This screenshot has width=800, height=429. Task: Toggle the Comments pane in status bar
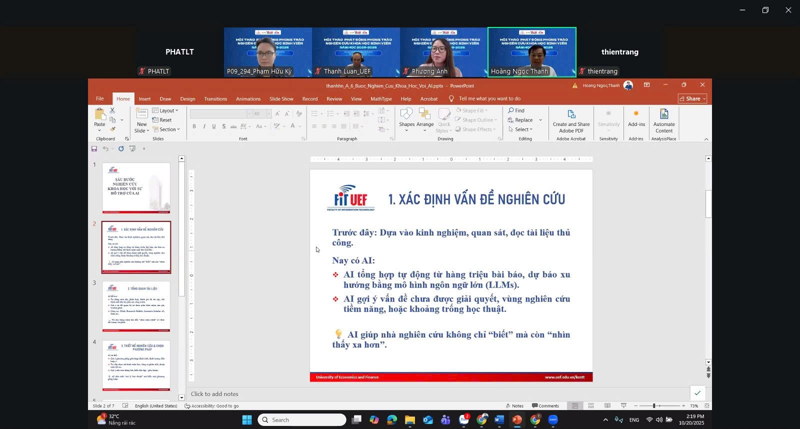(x=547, y=405)
